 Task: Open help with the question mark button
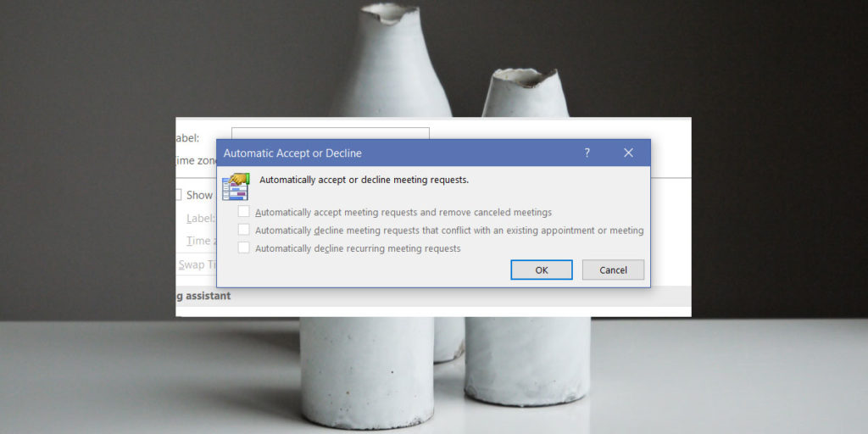pos(587,153)
